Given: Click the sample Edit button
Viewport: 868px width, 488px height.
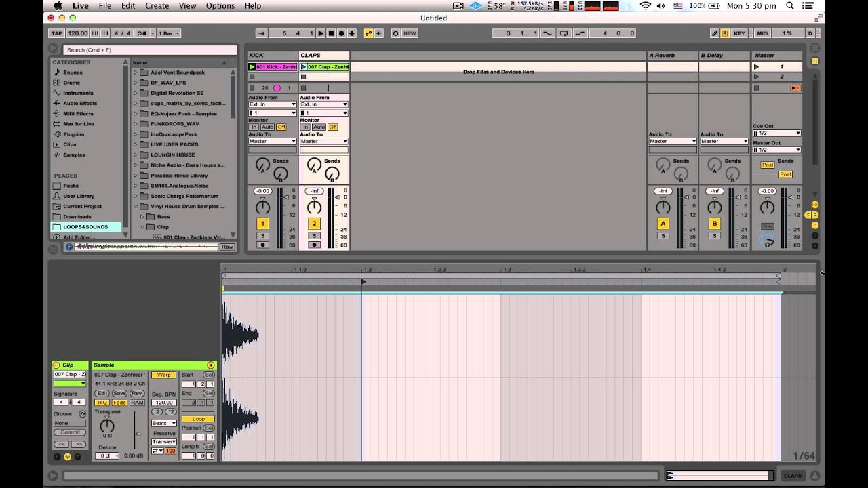Looking at the screenshot, I should tap(102, 393).
